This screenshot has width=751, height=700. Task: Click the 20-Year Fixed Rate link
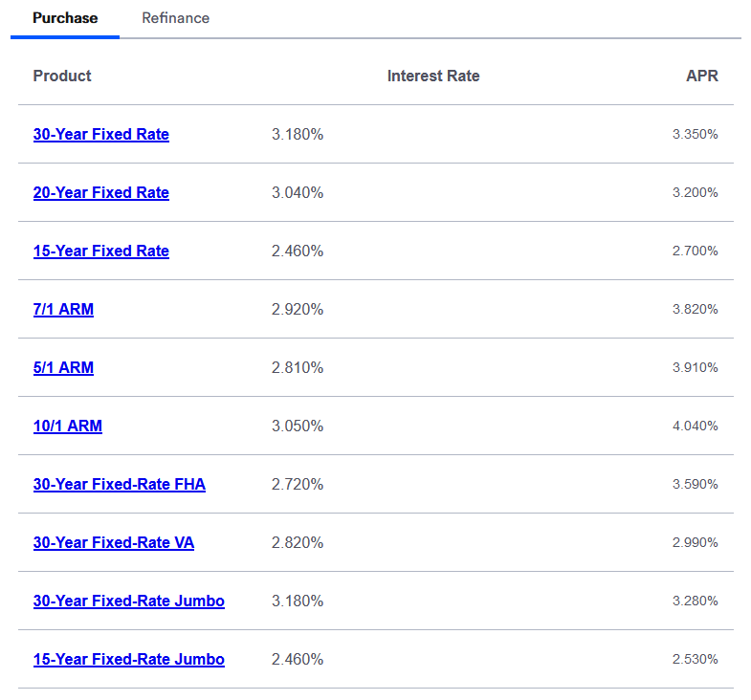click(x=100, y=192)
